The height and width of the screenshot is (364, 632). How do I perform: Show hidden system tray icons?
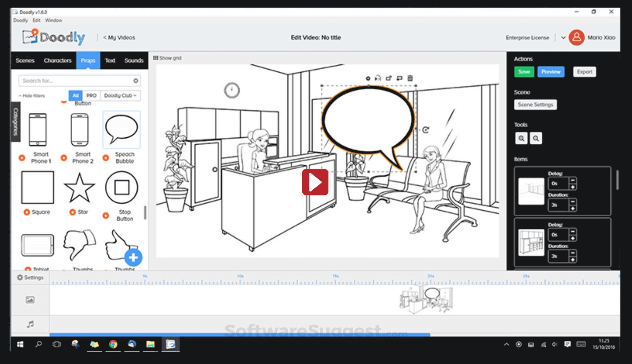[x=506, y=344]
